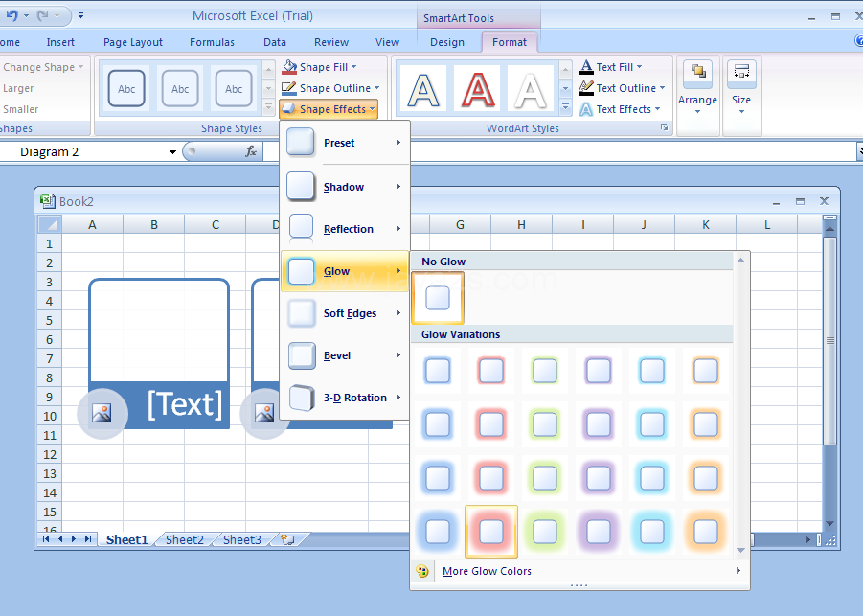Open Text Fill dropdown
Image resolution: width=863 pixels, height=616 pixels.
(x=610, y=67)
